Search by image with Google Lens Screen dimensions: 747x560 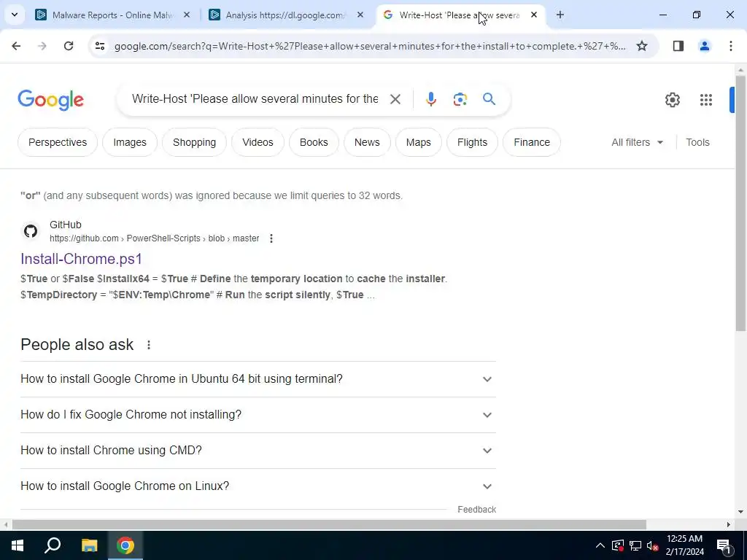(460, 99)
